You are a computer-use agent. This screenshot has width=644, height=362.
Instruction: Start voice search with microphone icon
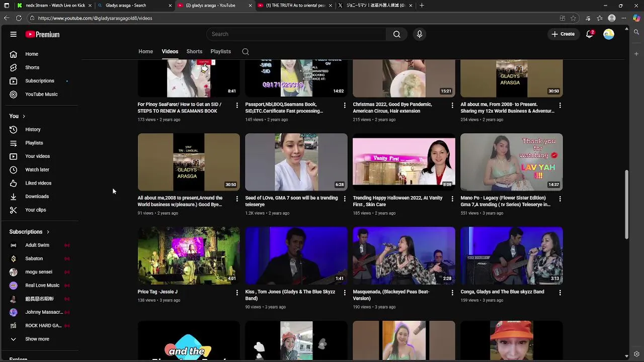(419, 34)
